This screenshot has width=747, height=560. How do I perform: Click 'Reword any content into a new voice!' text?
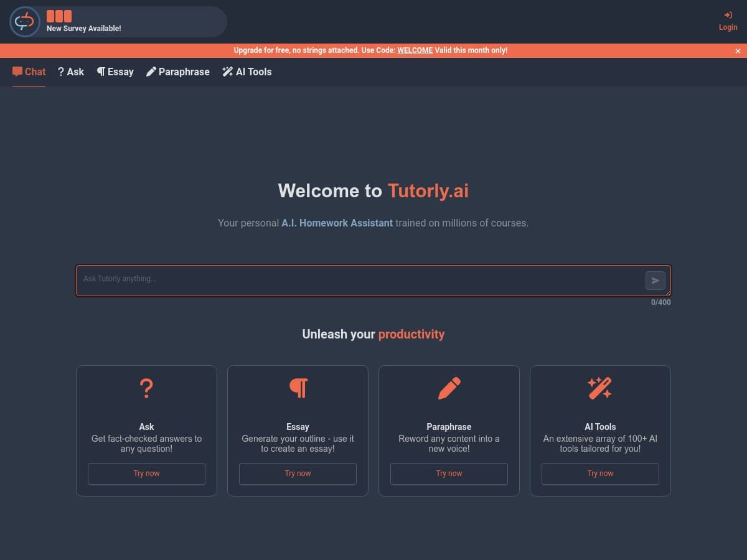(449, 444)
